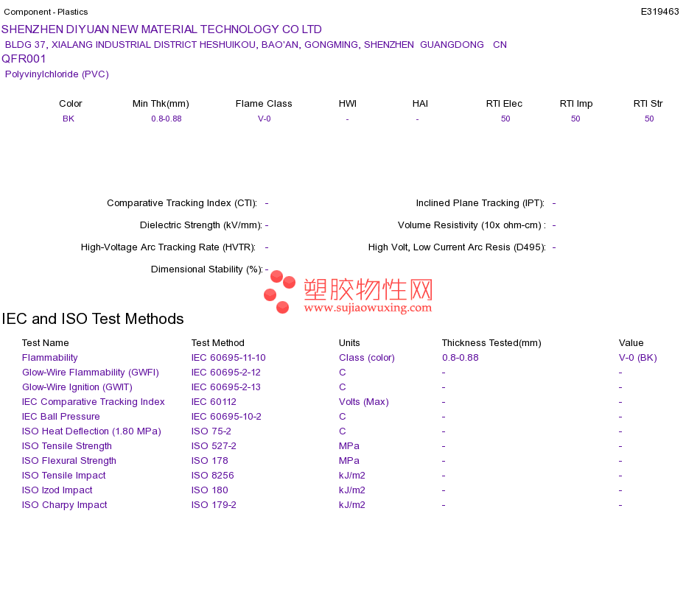Click the HWI column header
The height and width of the screenshot is (589, 700).
[x=348, y=104]
